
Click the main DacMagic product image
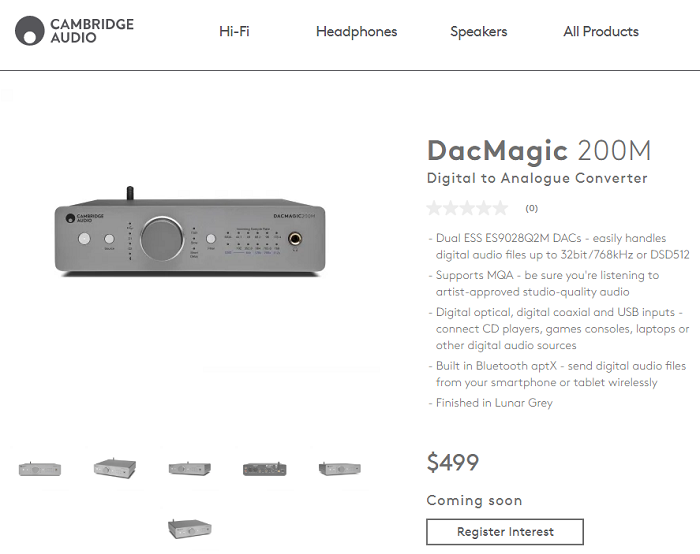190,232
